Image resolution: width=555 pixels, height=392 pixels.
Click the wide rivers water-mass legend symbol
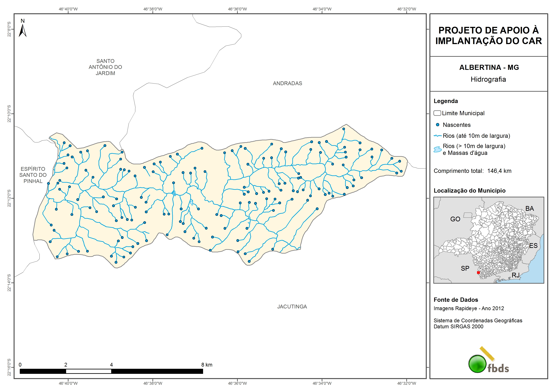(437, 149)
